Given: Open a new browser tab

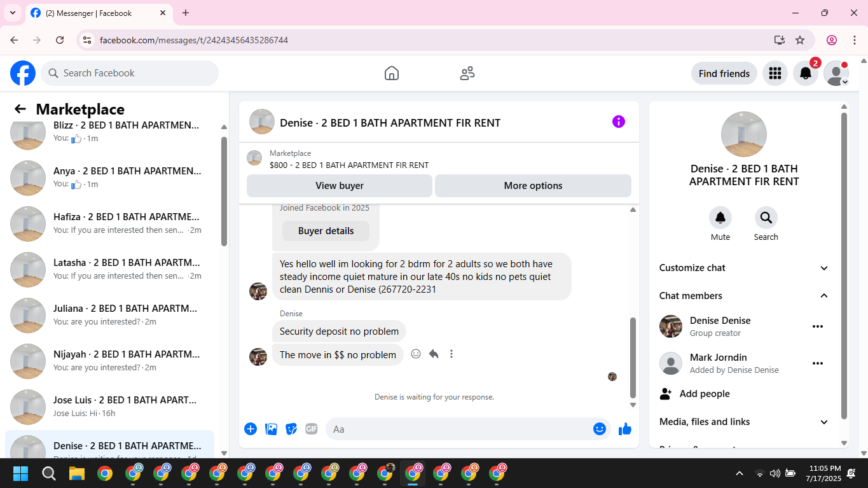Looking at the screenshot, I should [186, 13].
